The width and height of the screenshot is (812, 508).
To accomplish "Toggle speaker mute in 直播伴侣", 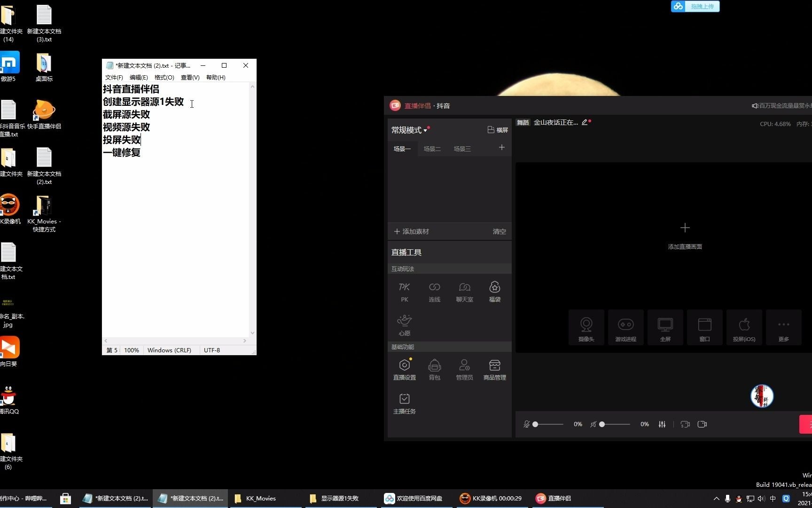I will click(x=593, y=424).
